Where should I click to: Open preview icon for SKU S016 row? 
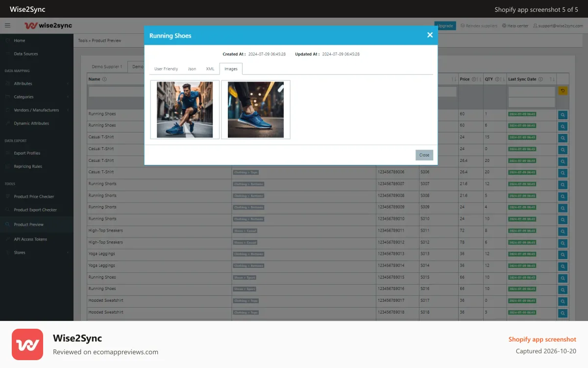click(563, 289)
